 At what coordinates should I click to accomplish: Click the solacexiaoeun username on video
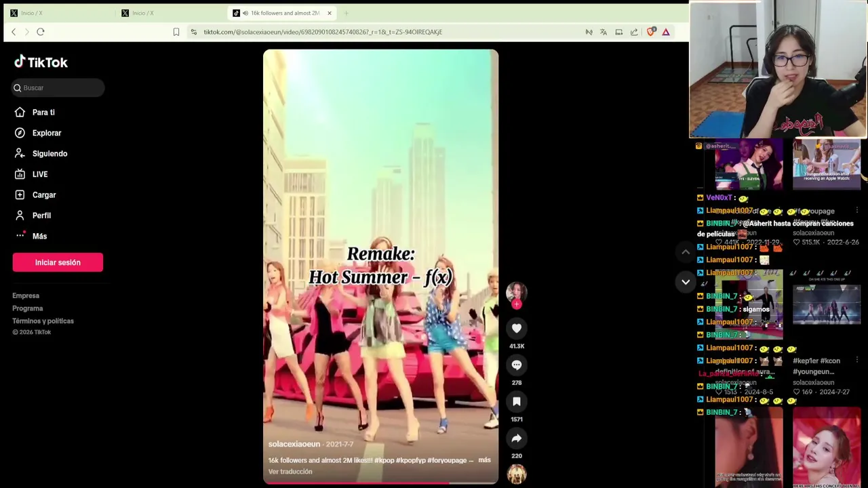(294, 444)
